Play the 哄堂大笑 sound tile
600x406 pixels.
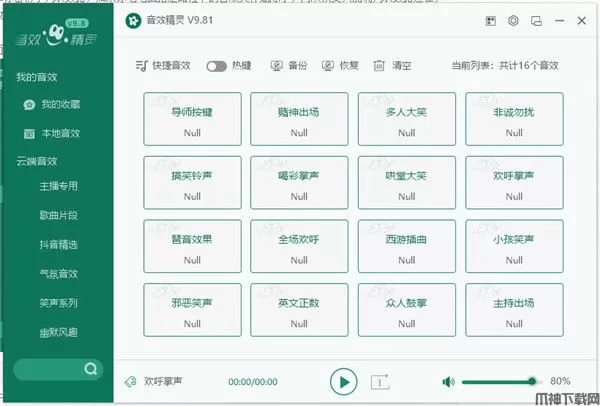click(x=407, y=183)
